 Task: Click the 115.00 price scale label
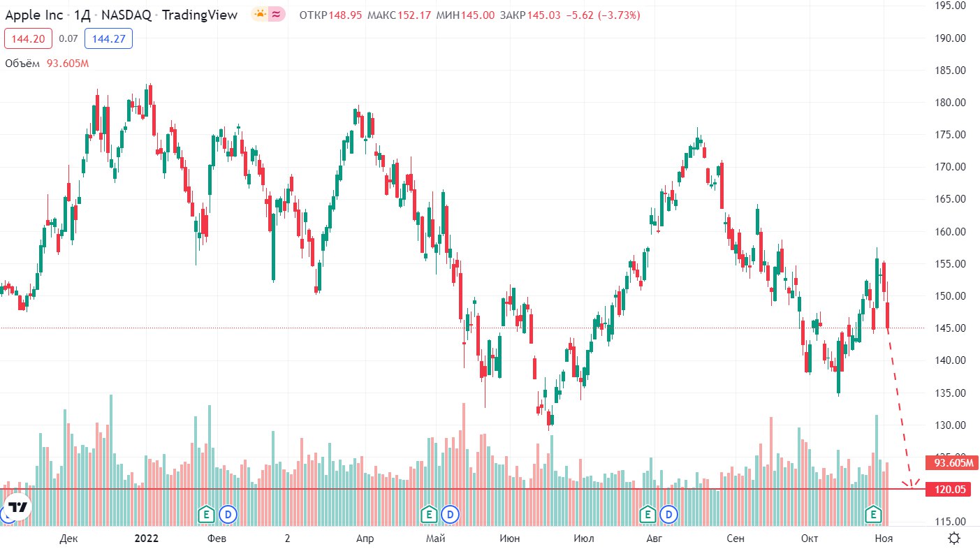coord(950,522)
